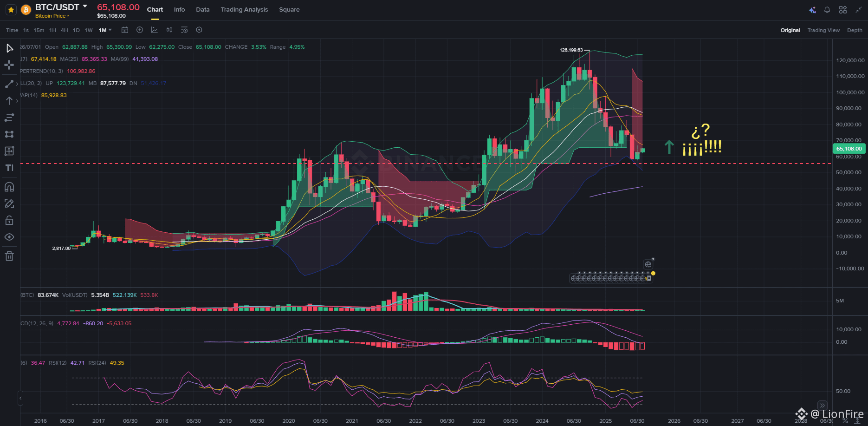Set the chart interval to 1D
Image resolution: width=868 pixels, height=426 pixels.
coord(76,30)
